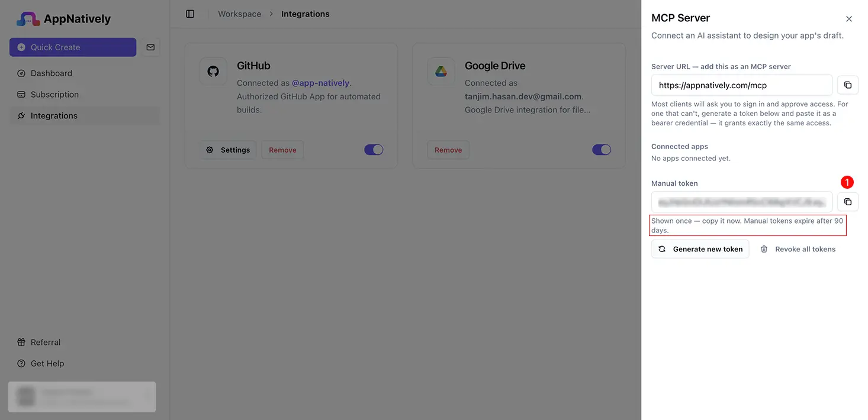Toggle the sidebar panel icon

tap(190, 14)
